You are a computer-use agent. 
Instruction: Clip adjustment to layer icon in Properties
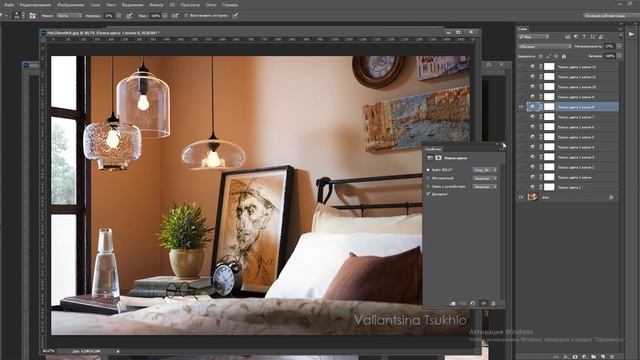pos(452,303)
